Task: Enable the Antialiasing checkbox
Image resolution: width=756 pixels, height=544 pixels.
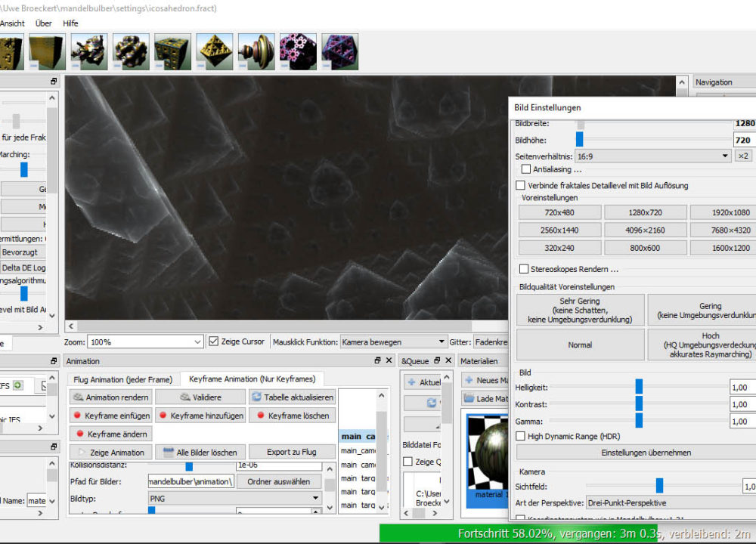Action: coord(526,169)
